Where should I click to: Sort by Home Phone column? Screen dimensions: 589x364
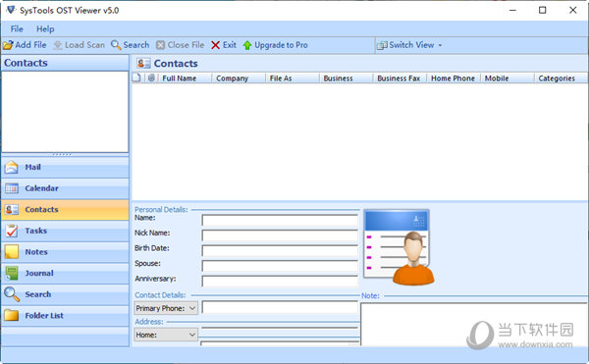click(x=453, y=78)
